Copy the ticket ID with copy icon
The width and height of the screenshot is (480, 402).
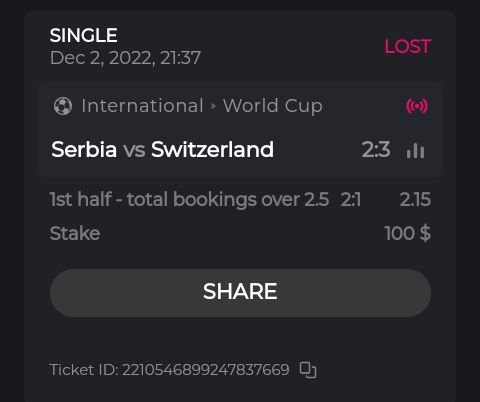[308, 370]
